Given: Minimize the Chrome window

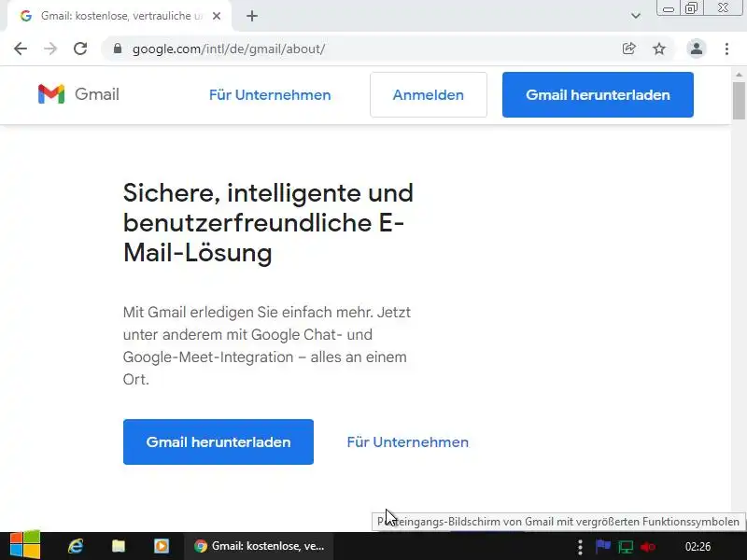Looking at the screenshot, I should pos(669,8).
